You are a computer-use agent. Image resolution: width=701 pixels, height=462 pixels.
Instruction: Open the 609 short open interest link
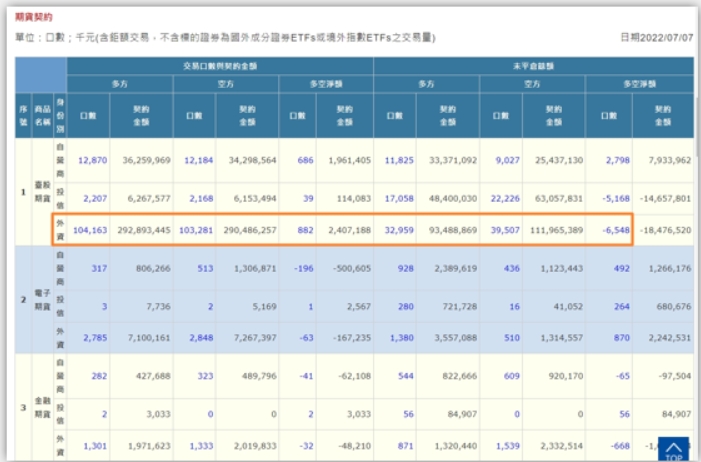tap(511, 376)
